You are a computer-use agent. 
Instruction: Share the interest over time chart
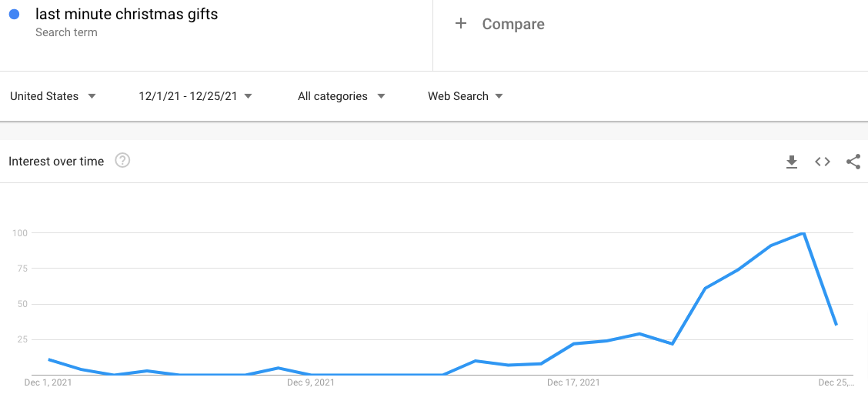(853, 162)
